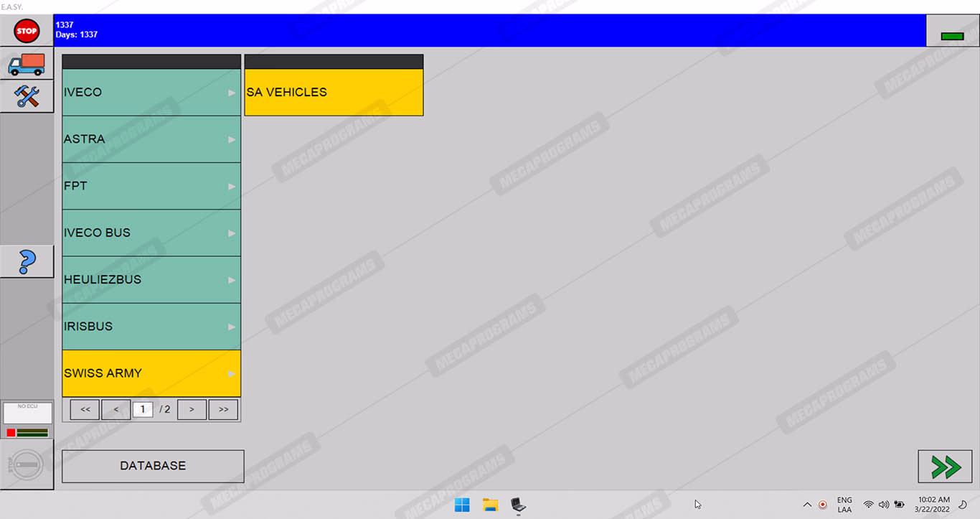
Task: Open File Explorer from the taskbar
Action: (x=490, y=505)
